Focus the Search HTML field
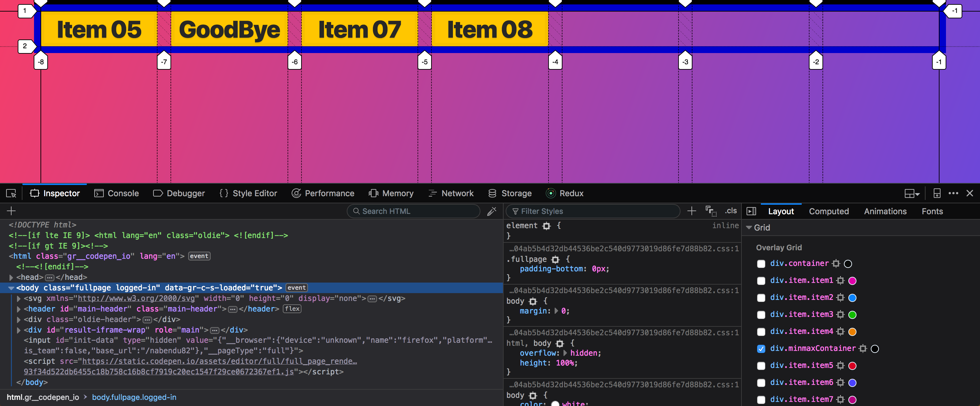The width and height of the screenshot is (980, 406). [x=413, y=211]
